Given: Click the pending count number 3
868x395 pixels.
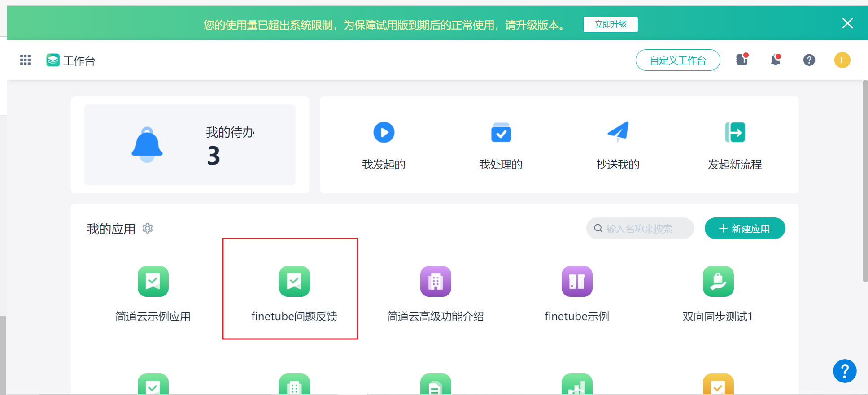Looking at the screenshot, I should tap(214, 156).
